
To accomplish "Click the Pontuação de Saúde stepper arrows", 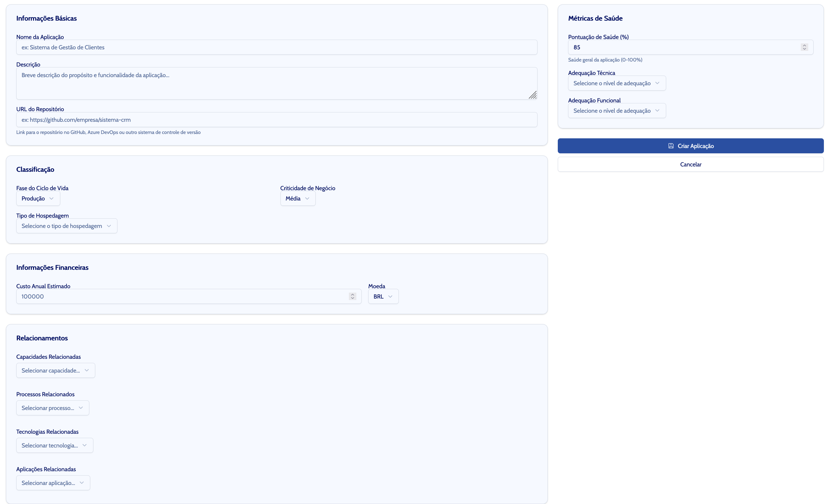I will coord(804,47).
